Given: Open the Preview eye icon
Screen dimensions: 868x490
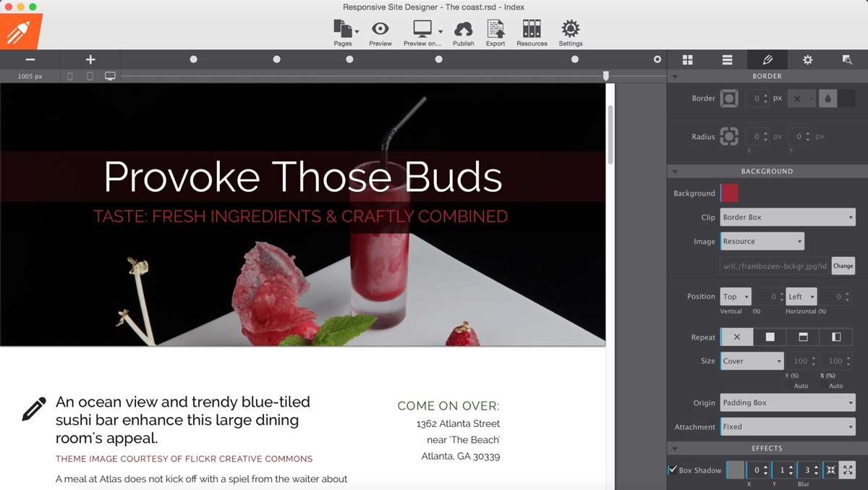Looking at the screenshot, I should click(380, 29).
